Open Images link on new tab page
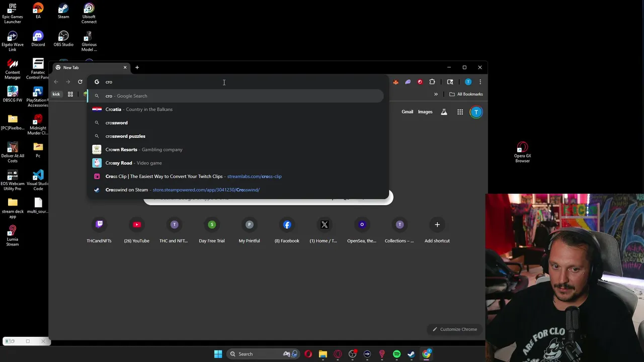Image resolution: width=644 pixels, height=362 pixels. 425,112
